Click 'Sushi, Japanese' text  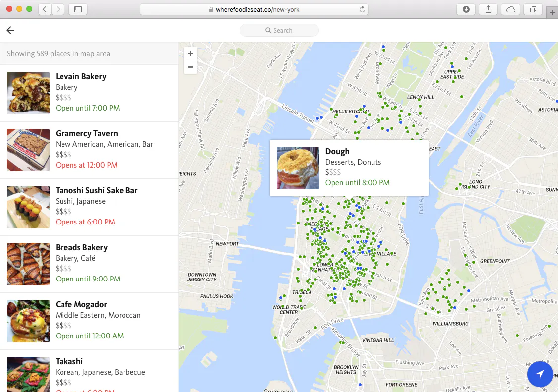point(80,201)
